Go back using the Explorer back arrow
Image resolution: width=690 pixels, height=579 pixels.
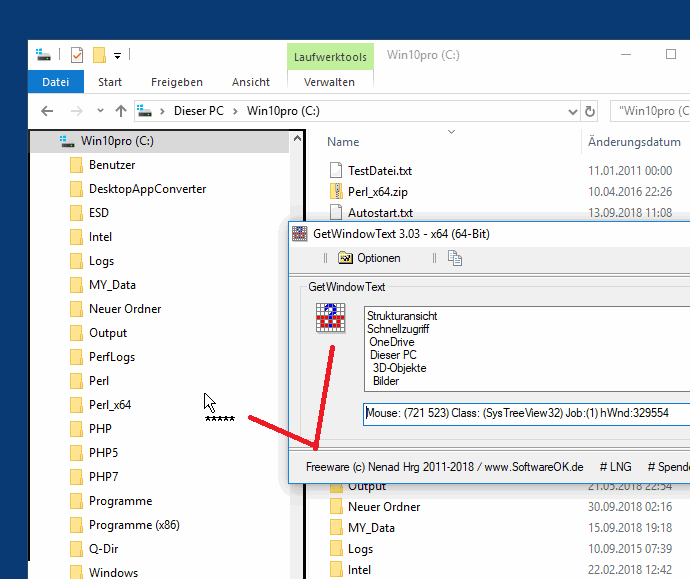tap(47, 111)
